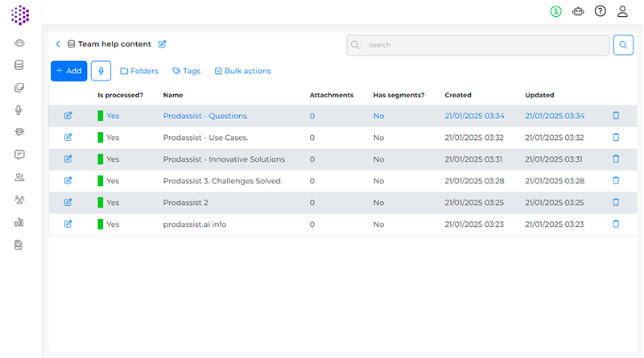The image size is (644, 358).
Task: Open the Folders menu
Action: tap(139, 71)
